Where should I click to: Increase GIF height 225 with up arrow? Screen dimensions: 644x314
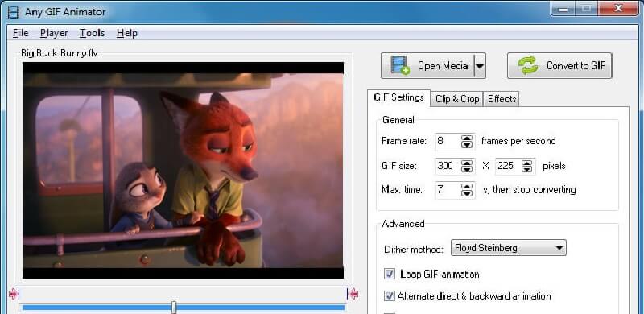(527, 163)
